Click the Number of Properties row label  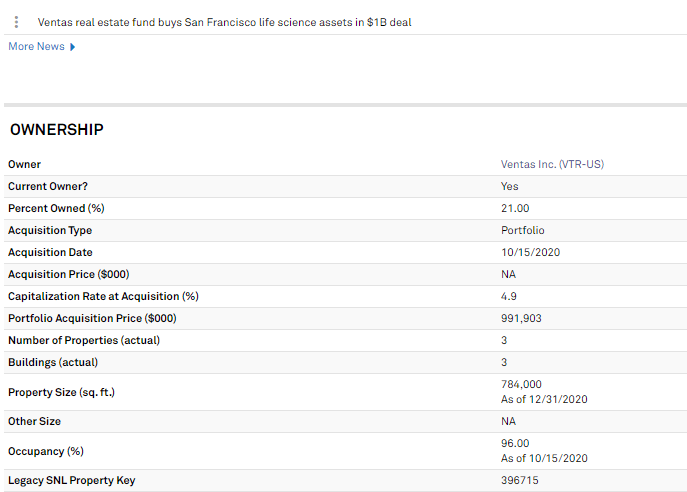tap(84, 340)
